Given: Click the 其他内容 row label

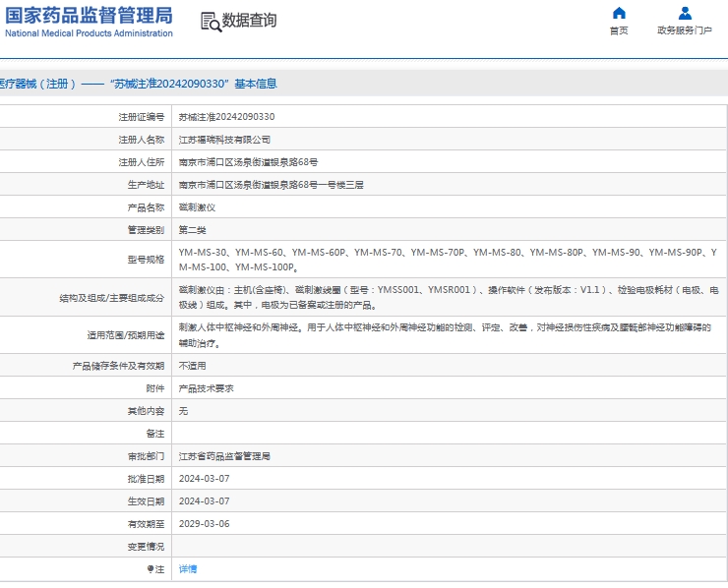Looking at the screenshot, I should click(x=147, y=411).
